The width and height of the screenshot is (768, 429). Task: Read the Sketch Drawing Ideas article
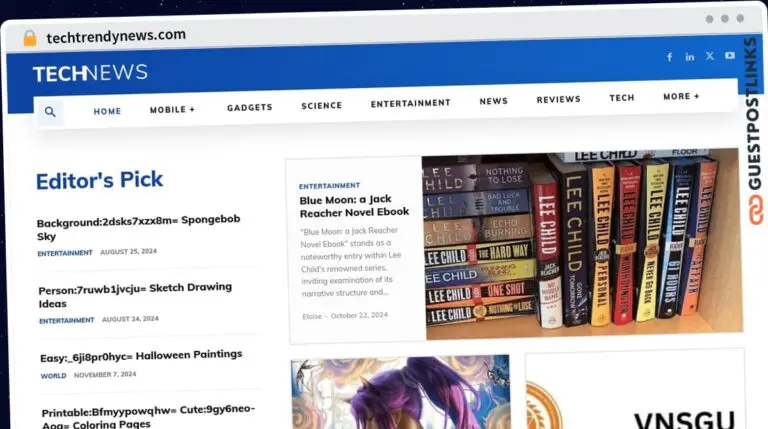click(135, 295)
